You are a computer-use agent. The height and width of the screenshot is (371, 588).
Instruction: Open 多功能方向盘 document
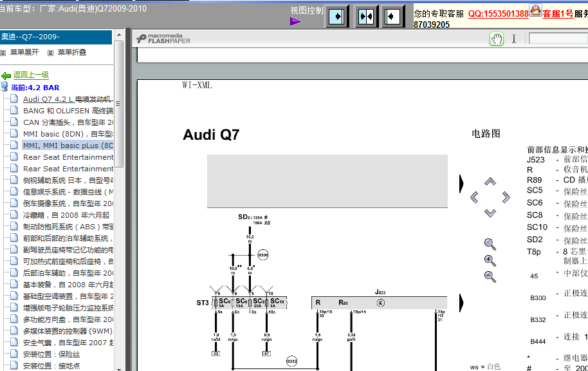68,319
